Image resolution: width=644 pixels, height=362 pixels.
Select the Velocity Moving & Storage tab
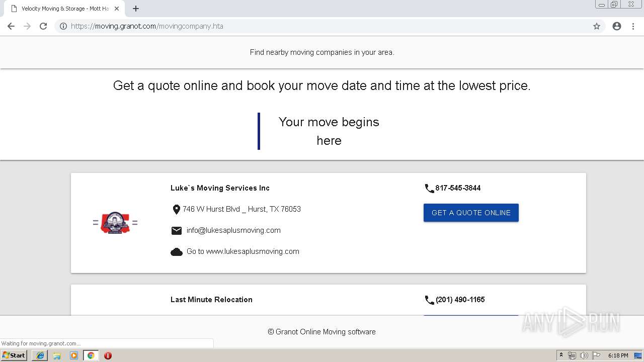[x=63, y=9]
